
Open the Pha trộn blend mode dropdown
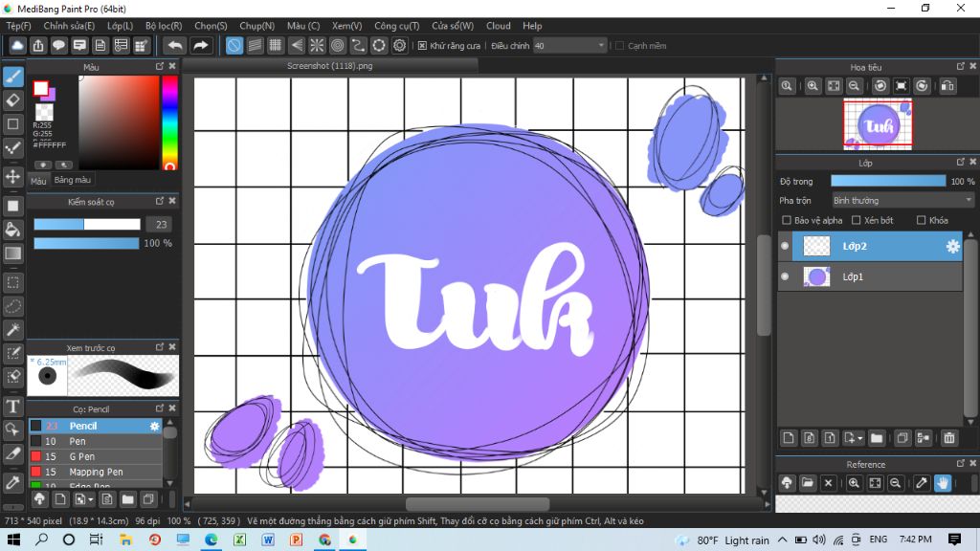[902, 201]
